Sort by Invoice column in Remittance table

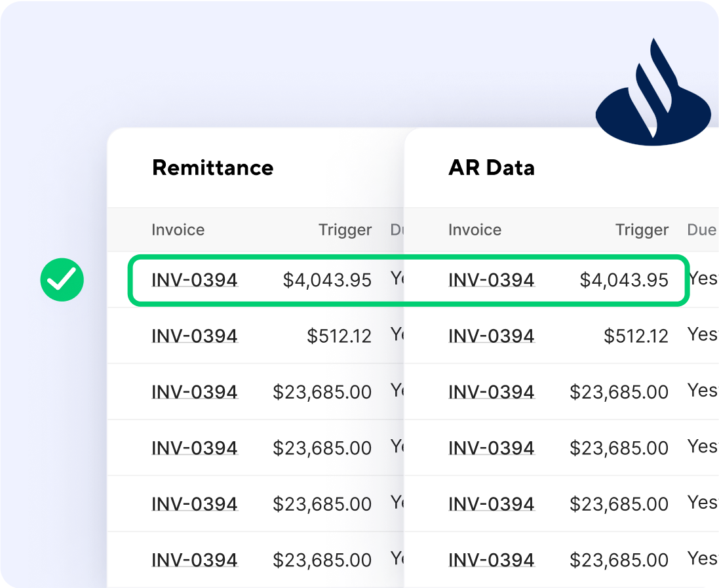point(178,230)
